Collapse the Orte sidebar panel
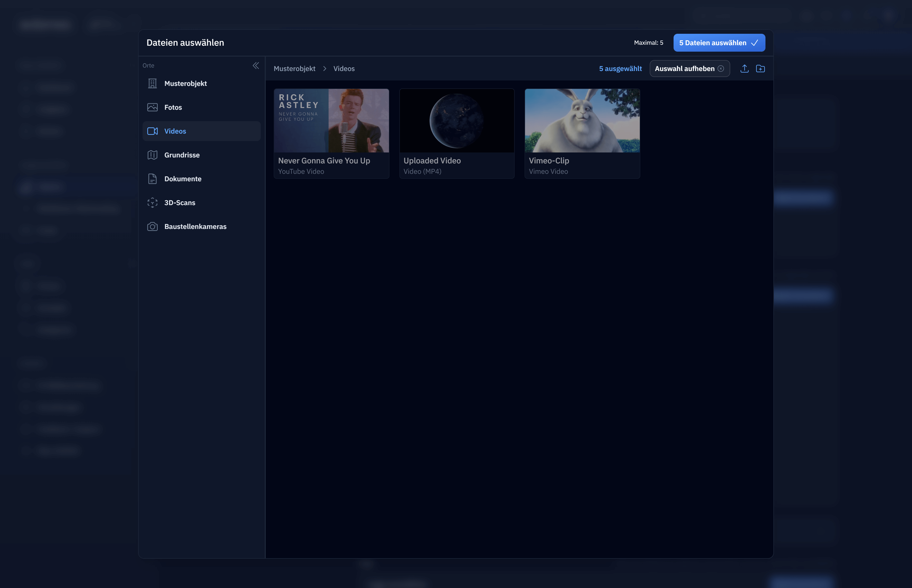Viewport: 912px width, 588px height. pyautogui.click(x=256, y=66)
